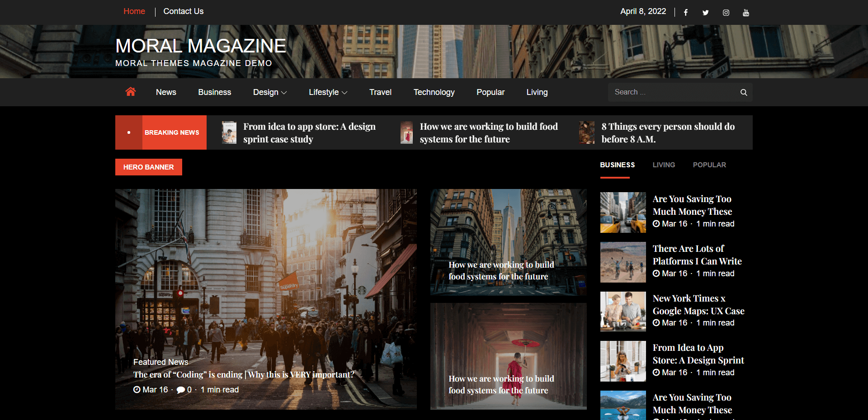
Task: Click thumbnail beside food systems breaking story
Action: pyautogui.click(x=406, y=132)
